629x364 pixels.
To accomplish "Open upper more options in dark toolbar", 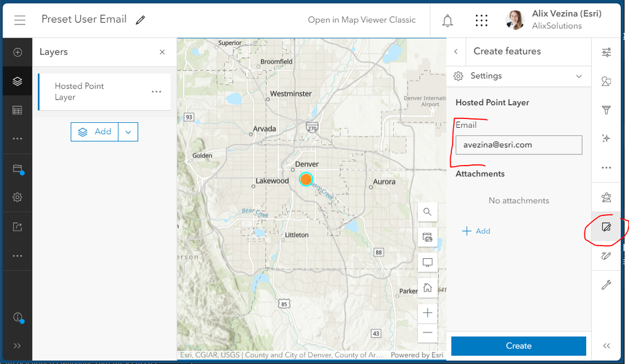I will (x=17, y=139).
